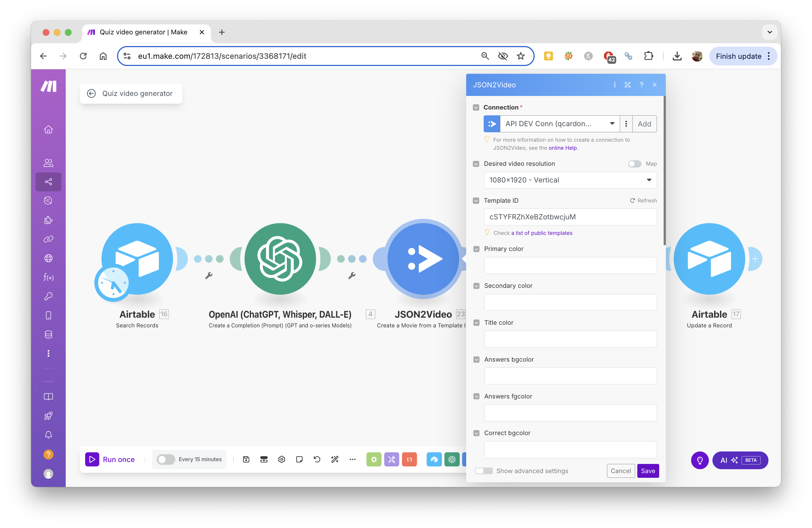The width and height of the screenshot is (812, 528).
Task: Open Scenarios share icon in sidebar
Action: coord(49,182)
